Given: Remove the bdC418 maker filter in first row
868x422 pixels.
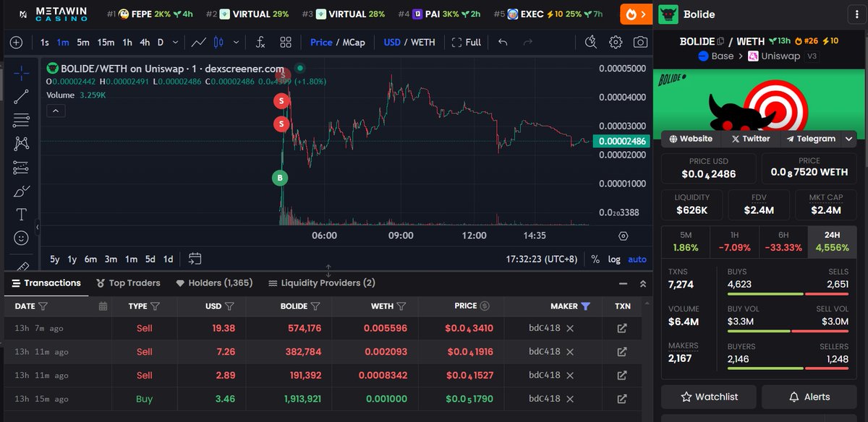Looking at the screenshot, I should click(x=570, y=328).
